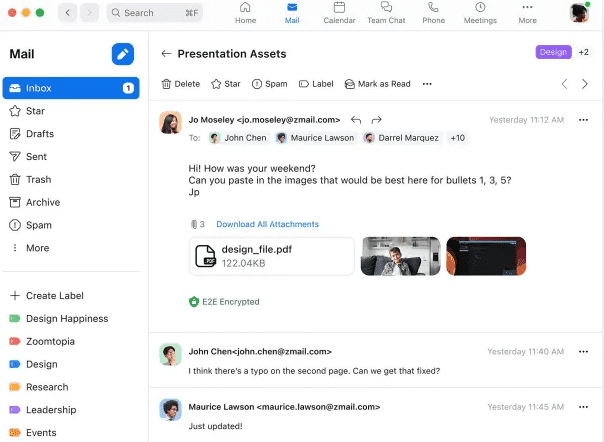Screen dimensions: 604x442
Task: Click the Inbox unread count badge
Action: pos(128,88)
